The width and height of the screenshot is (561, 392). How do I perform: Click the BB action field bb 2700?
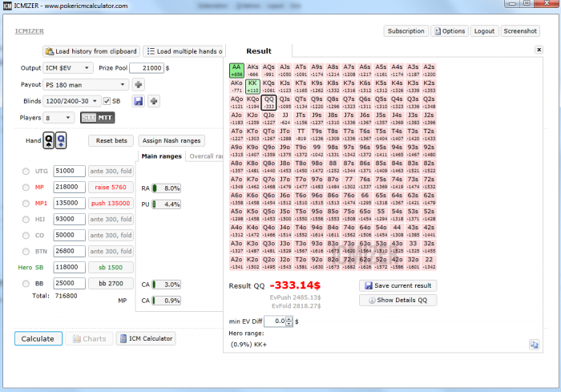[x=111, y=284]
